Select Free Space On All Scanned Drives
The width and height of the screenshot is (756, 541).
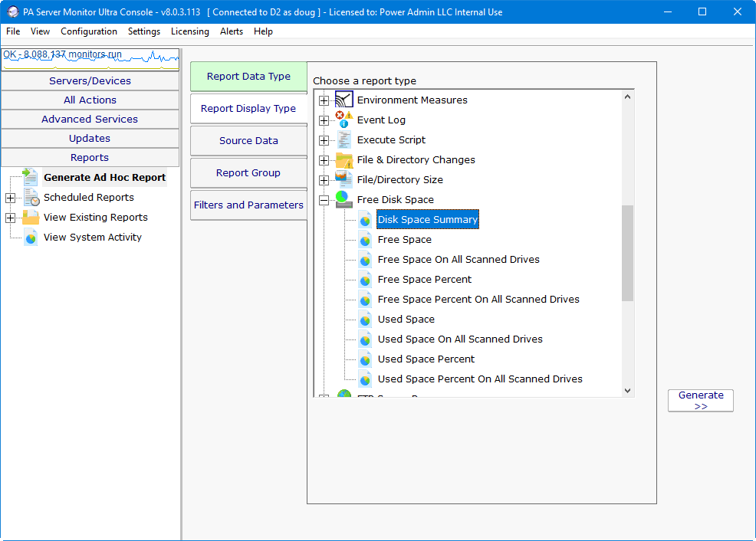tap(459, 260)
